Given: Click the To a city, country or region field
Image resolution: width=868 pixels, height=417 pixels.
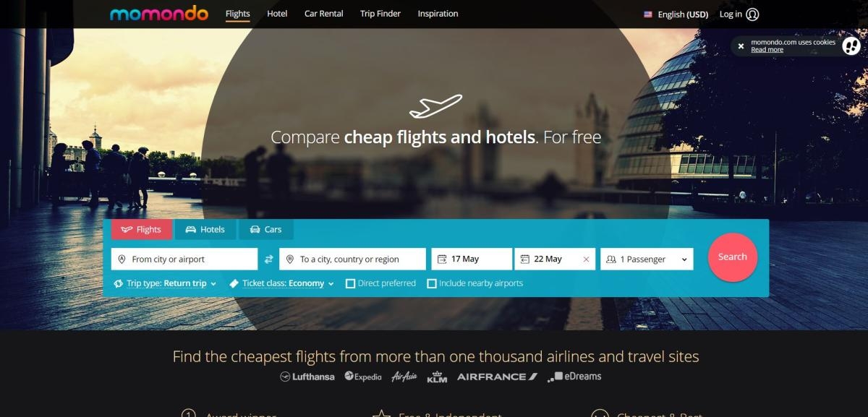Looking at the screenshot, I should pyautogui.click(x=353, y=259).
